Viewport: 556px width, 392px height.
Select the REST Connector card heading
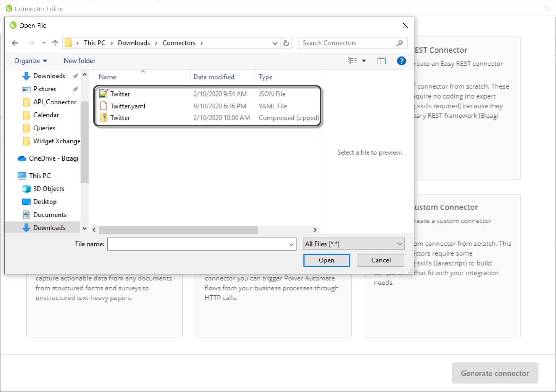(441, 50)
